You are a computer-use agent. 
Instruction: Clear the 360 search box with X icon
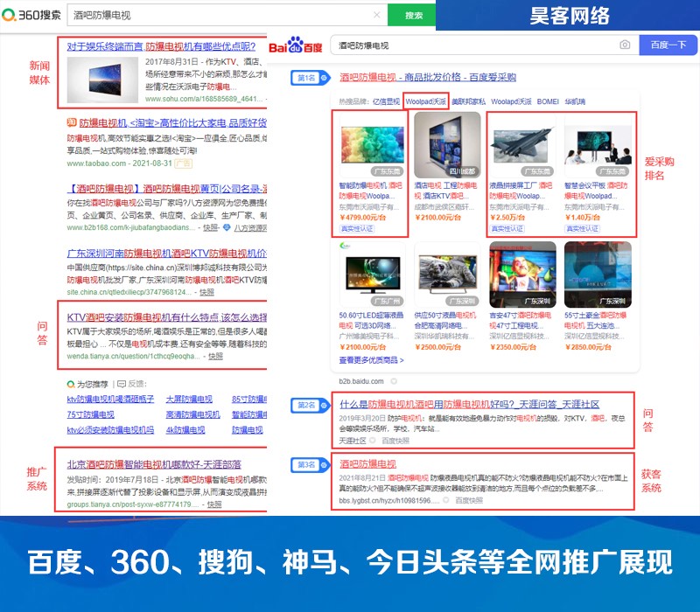(376, 15)
